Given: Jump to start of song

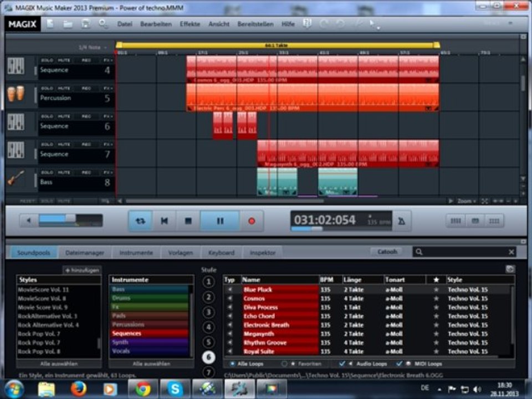Looking at the screenshot, I should coord(164,221).
